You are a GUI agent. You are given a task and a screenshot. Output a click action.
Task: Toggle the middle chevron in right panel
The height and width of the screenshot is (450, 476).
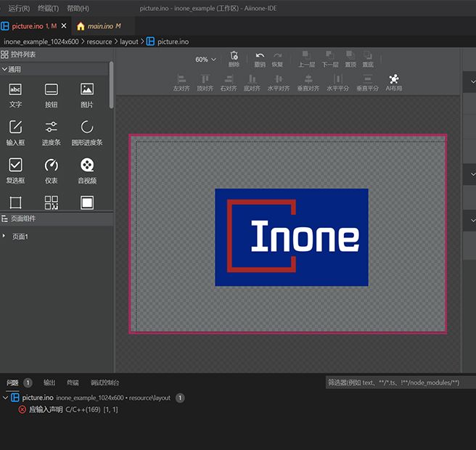click(x=472, y=174)
